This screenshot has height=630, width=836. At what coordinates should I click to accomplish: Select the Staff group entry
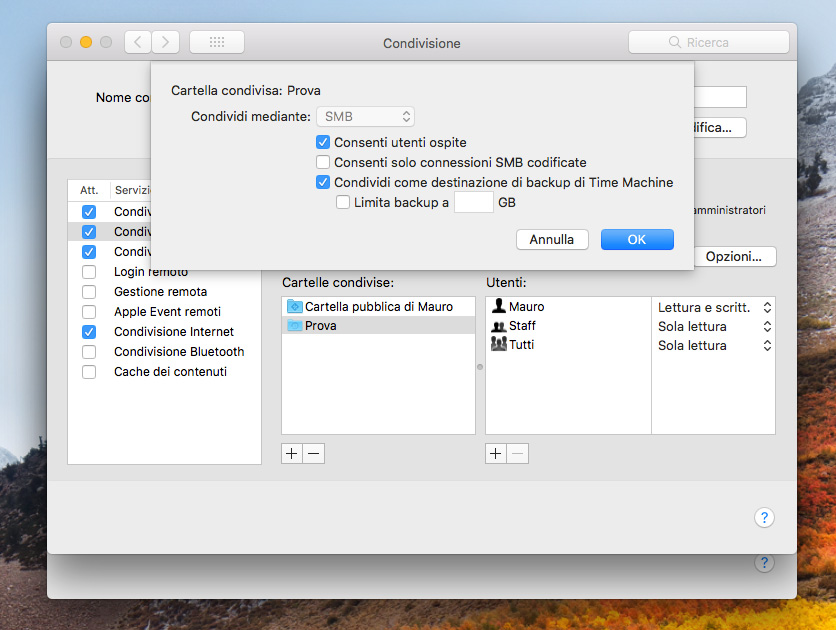[x=522, y=325]
